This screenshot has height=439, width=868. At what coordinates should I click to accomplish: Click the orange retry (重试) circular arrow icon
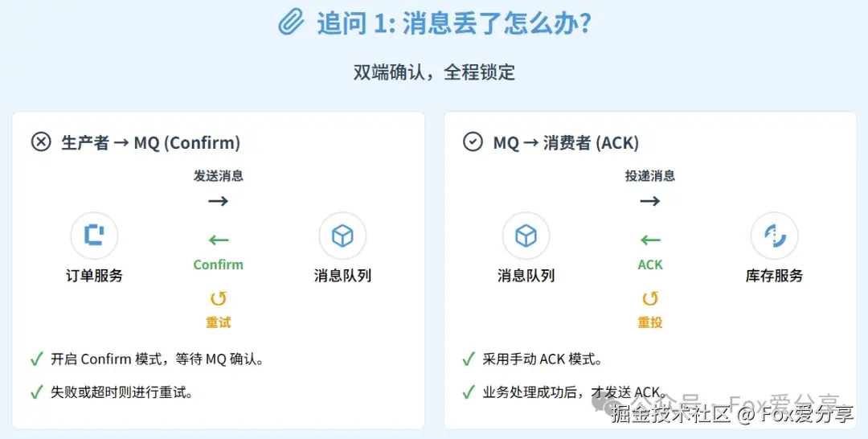[219, 299]
